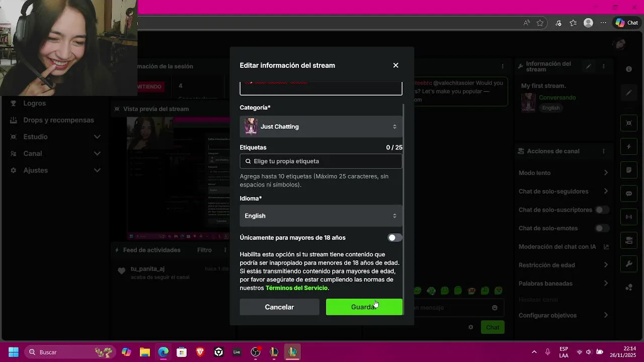Open Moderación del chat con IA
This screenshot has width=644, height=362.
pos(563,247)
